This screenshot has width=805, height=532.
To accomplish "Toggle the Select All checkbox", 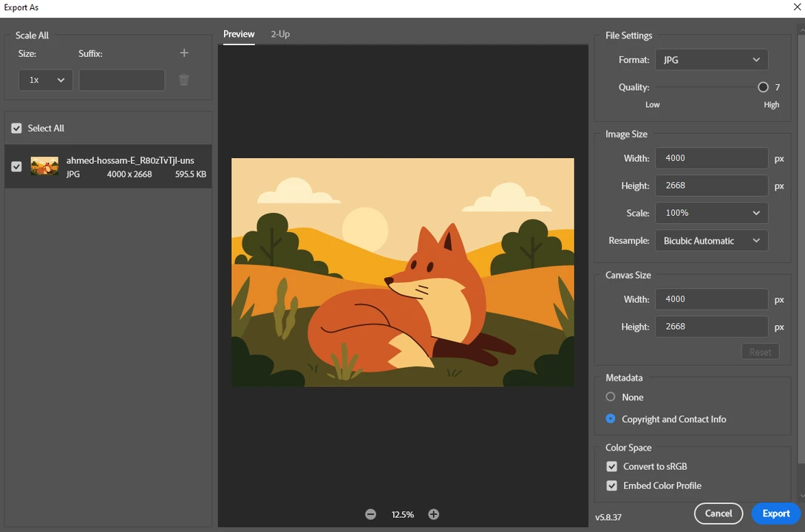I will coord(16,129).
